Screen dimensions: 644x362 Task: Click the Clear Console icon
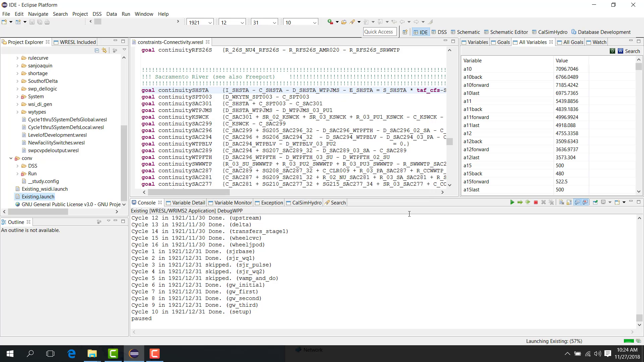(x=561, y=202)
